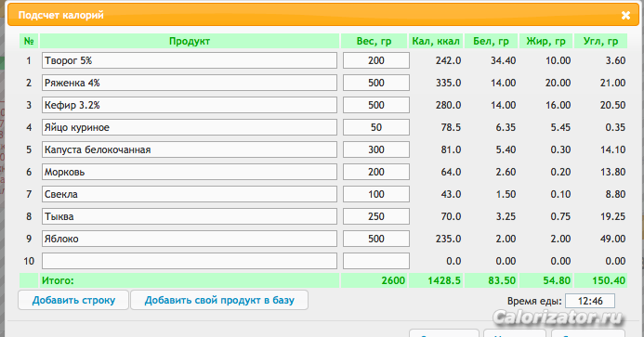Click the Итого: label
The image size is (644, 337).
[58, 280]
